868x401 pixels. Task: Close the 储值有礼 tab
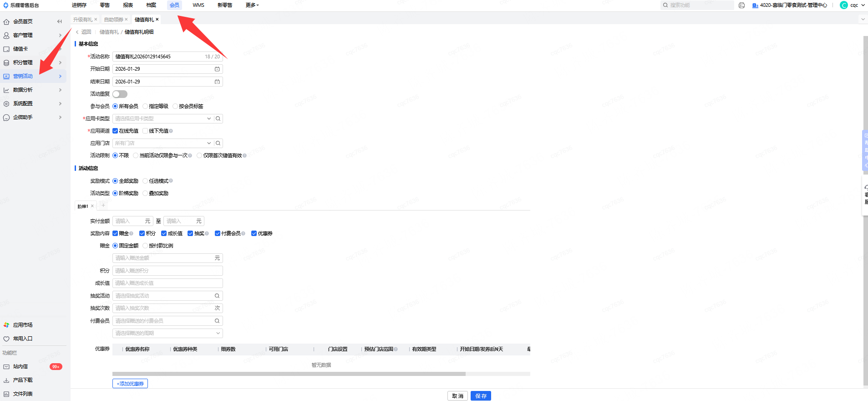(157, 19)
